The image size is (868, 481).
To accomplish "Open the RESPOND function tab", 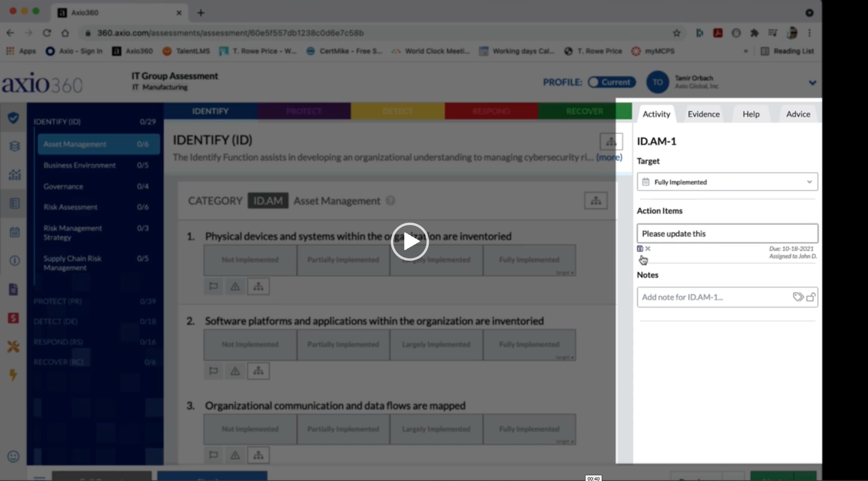I will pos(491,111).
